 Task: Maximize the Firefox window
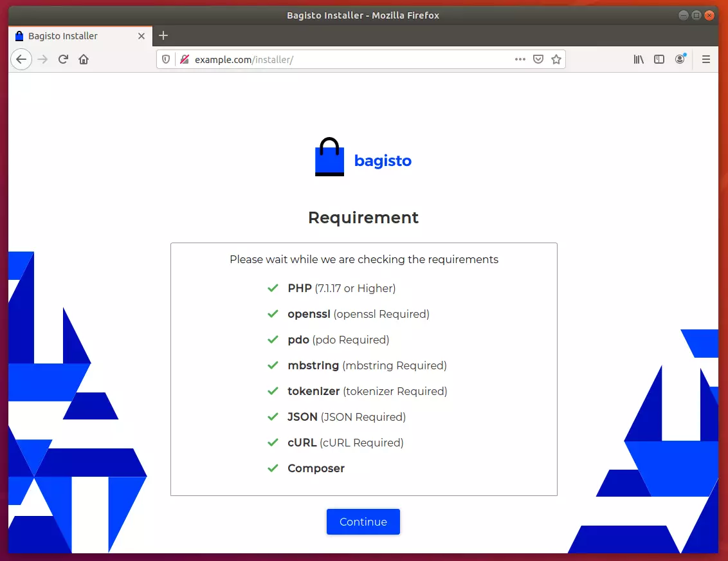(696, 15)
